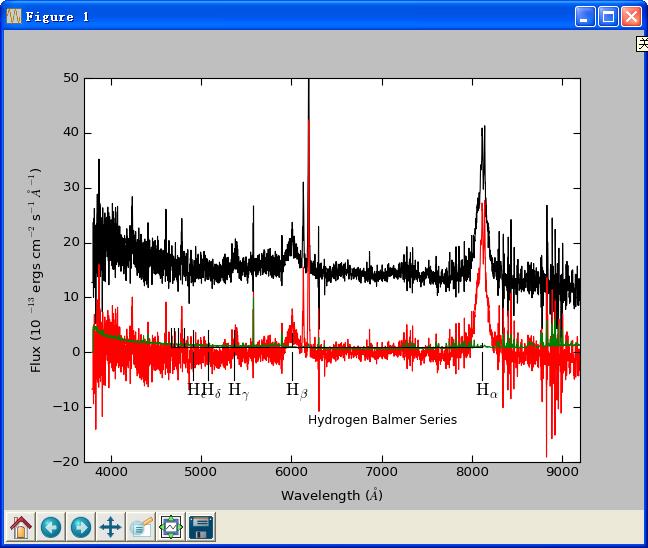Click the 30 y-axis tick label

pyautogui.click(x=71, y=187)
